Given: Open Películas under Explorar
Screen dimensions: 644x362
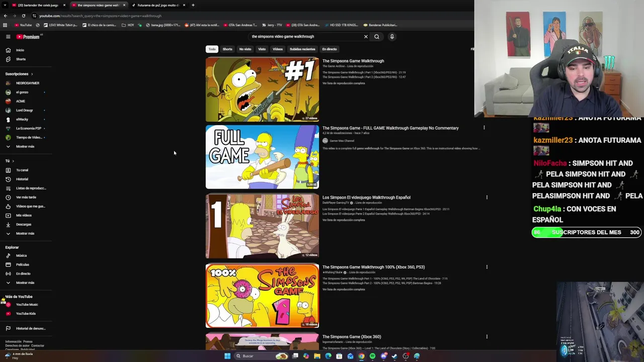Looking at the screenshot, I should point(18,265).
